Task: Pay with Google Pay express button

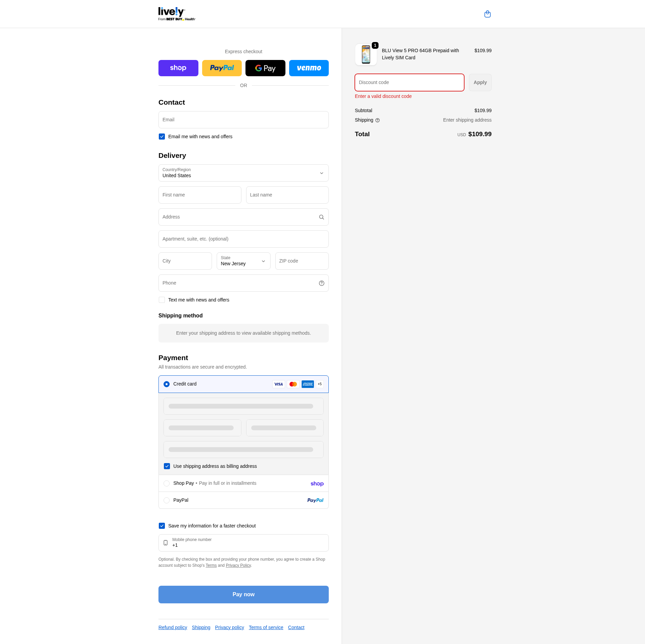Action: click(x=265, y=68)
